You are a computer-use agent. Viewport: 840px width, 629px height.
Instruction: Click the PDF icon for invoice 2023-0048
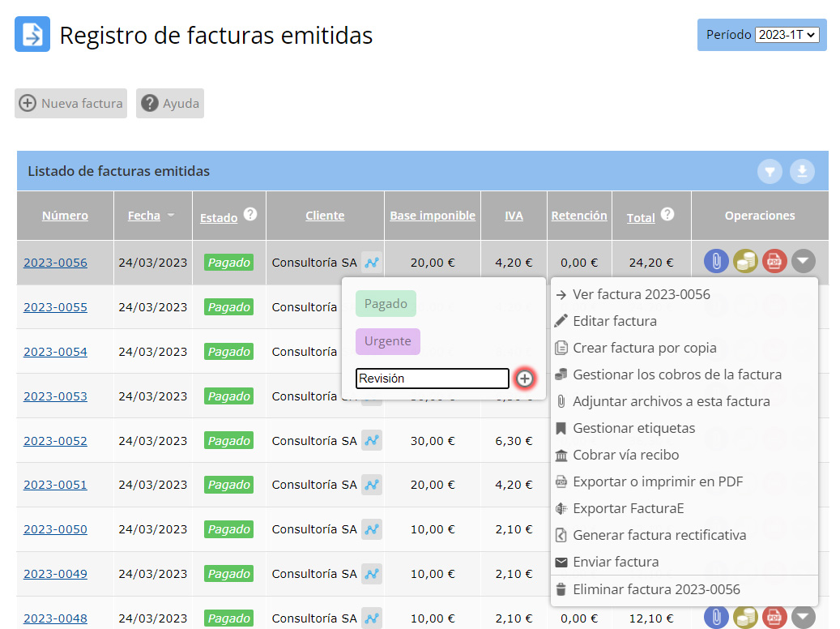point(774,617)
